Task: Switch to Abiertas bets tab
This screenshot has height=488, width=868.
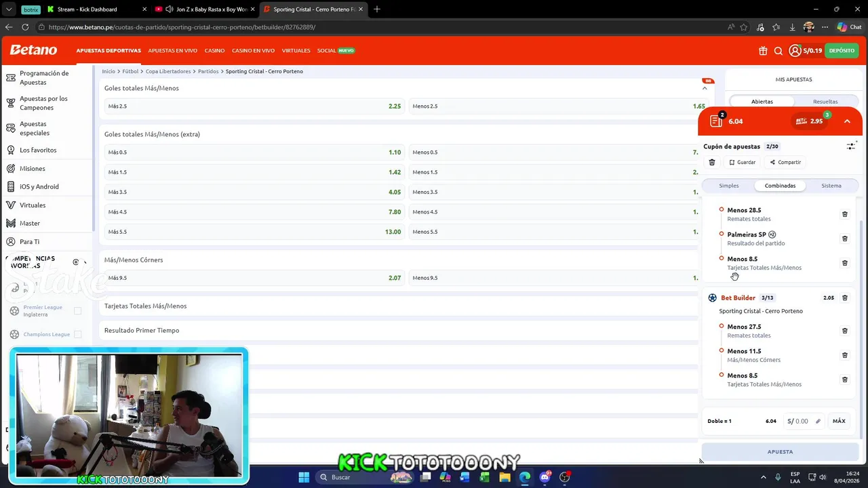Action: 762,102
